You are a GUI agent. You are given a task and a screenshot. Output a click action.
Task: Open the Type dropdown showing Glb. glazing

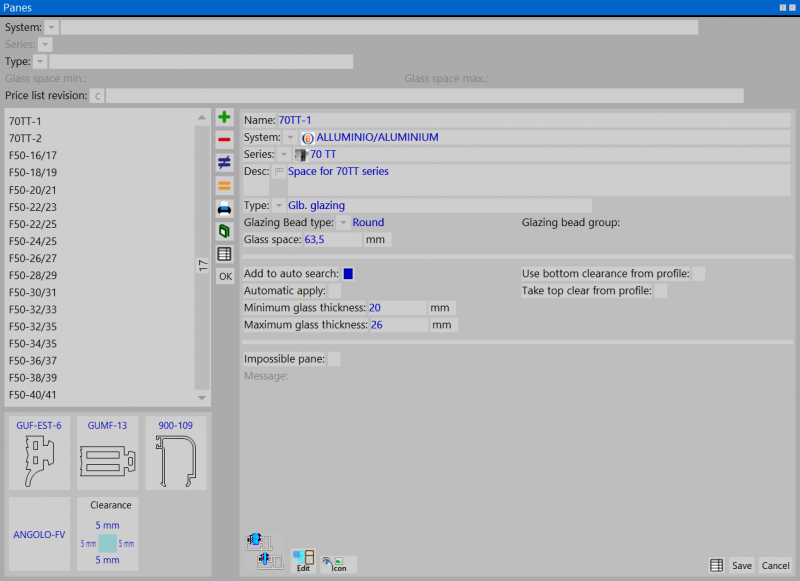[x=279, y=206]
